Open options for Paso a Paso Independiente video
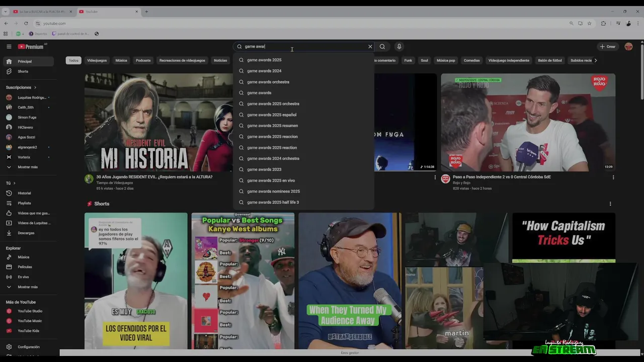This screenshot has height=362, width=644. click(613, 177)
